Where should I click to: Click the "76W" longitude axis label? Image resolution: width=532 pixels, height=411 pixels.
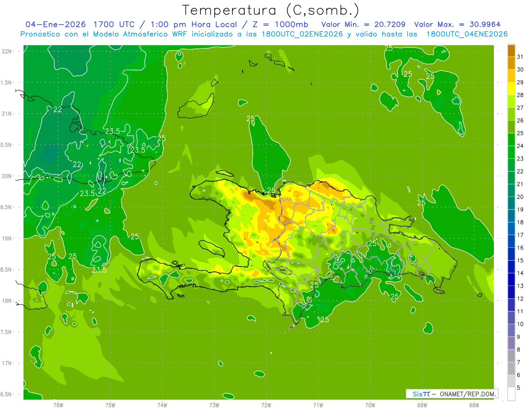click(58, 405)
